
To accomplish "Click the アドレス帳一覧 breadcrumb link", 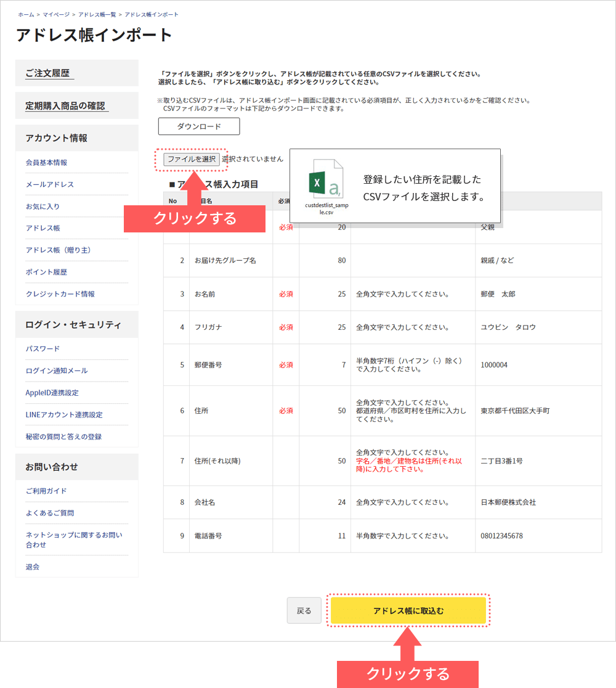I will (x=97, y=14).
